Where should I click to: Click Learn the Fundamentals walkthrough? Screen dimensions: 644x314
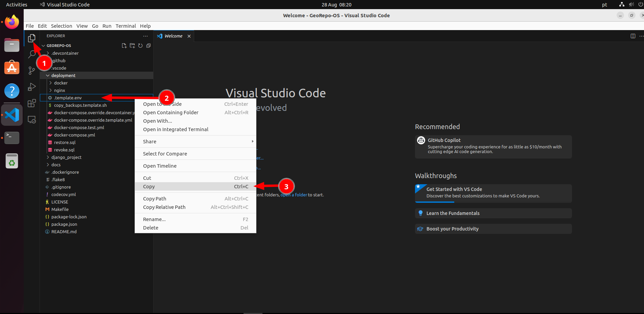(x=493, y=213)
